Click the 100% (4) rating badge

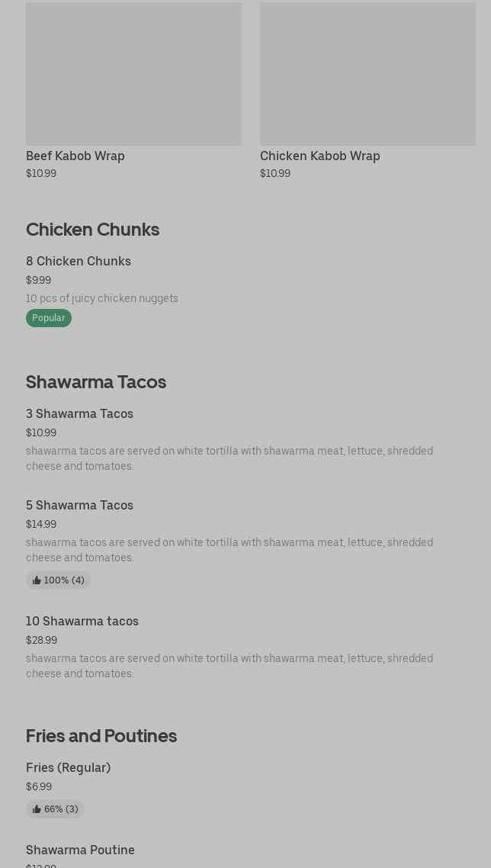[x=59, y=580]
